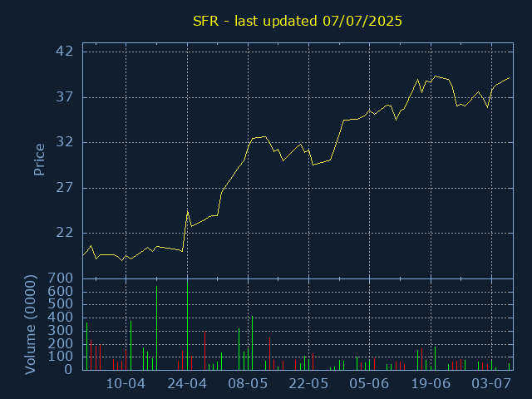Click the volume axis label 500
Image resolution: width=532 pixels, height=399 pixels.
(x=61, y=304)
